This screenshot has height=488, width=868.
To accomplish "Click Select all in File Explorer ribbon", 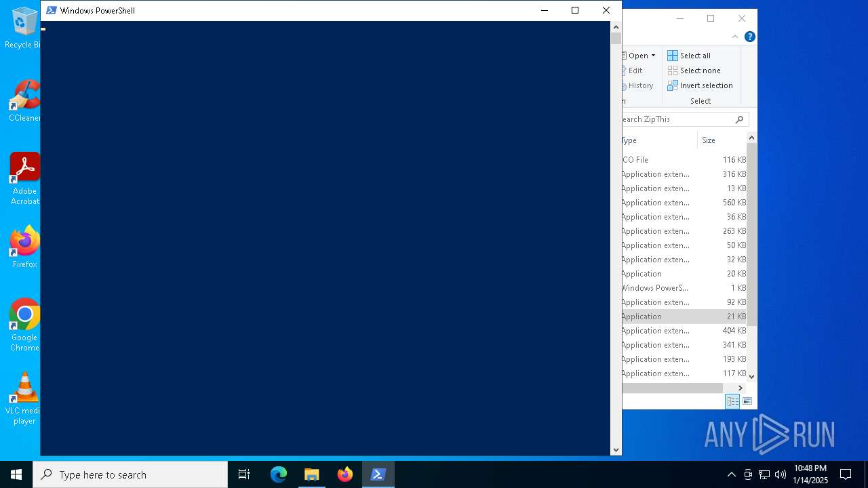I will click(x=689, y=56).
